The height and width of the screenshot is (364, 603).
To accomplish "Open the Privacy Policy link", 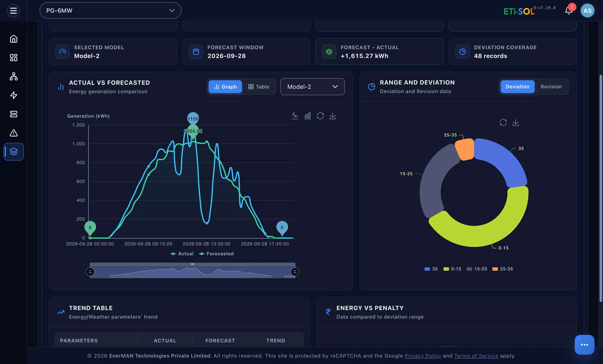I will (x=423, y=356).
